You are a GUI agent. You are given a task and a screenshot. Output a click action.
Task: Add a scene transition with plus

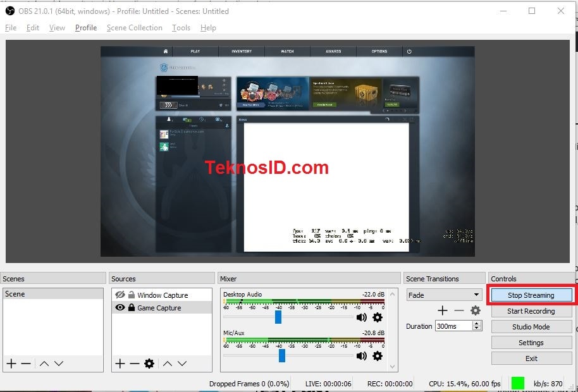pos(443,310)
